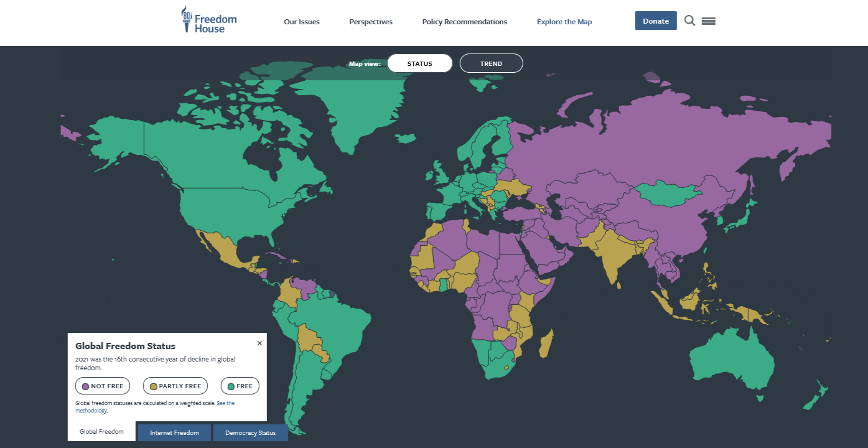The width and height of the screenshot is (868, 448).
Task: Click the purple NOT FREE color dot
Action: tap(85, 386)
